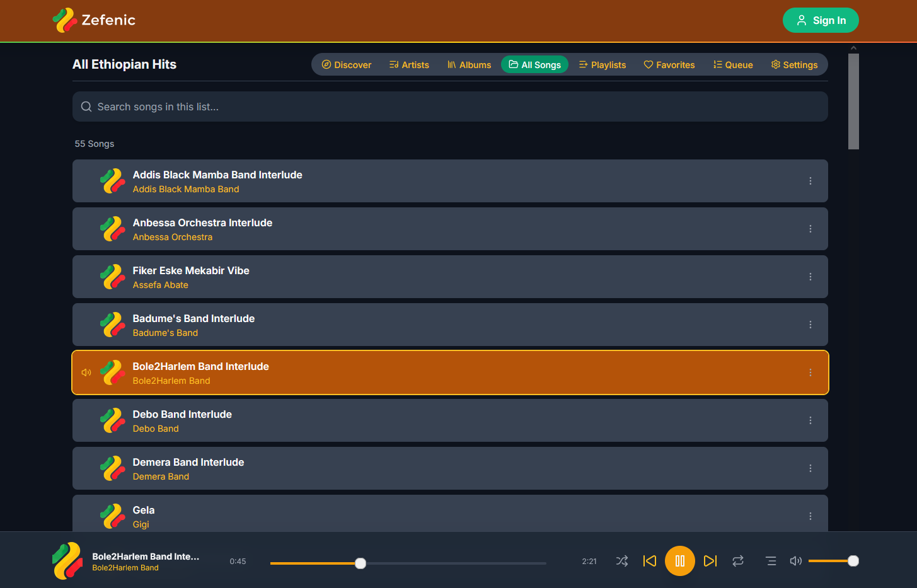Skip to the previous track
Image resolution: width=917 pixels, height=588 pixels.
[x=650, y=561]
